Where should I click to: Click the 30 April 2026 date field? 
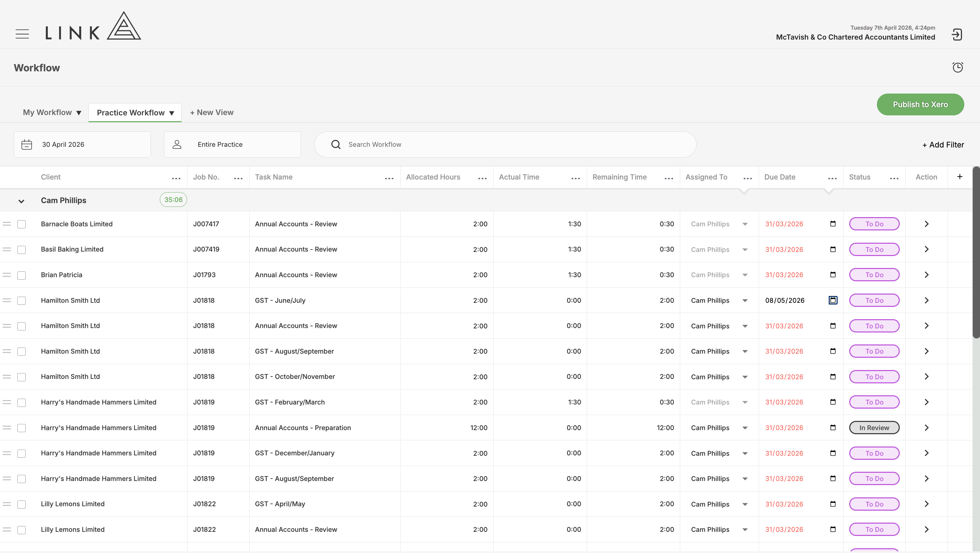82,144
